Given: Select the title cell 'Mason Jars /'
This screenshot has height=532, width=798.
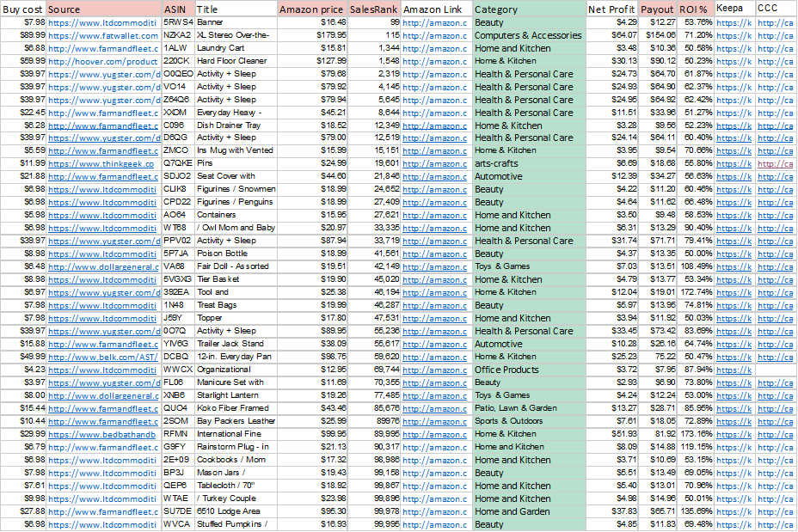Looking at the screenshot, I should point(236,473).
